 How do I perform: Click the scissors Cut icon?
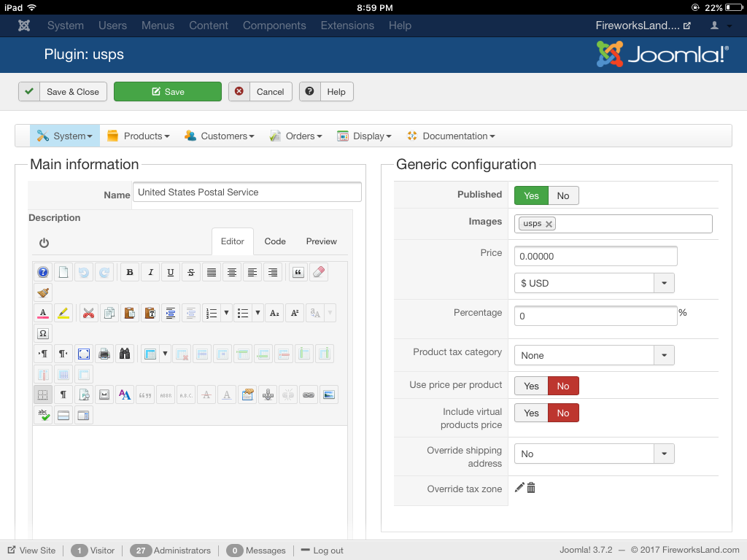click(88, 314)
